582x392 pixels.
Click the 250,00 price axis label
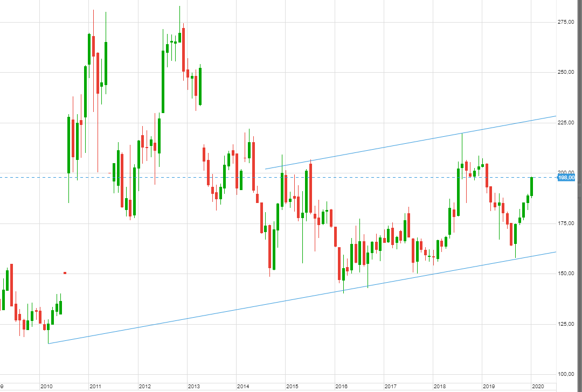[x=565, y=72]
